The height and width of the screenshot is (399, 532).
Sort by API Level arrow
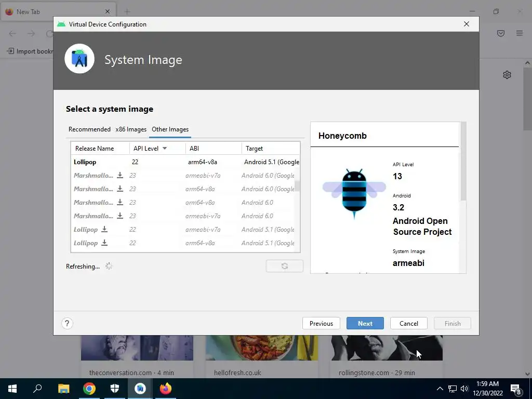(165, 148)
